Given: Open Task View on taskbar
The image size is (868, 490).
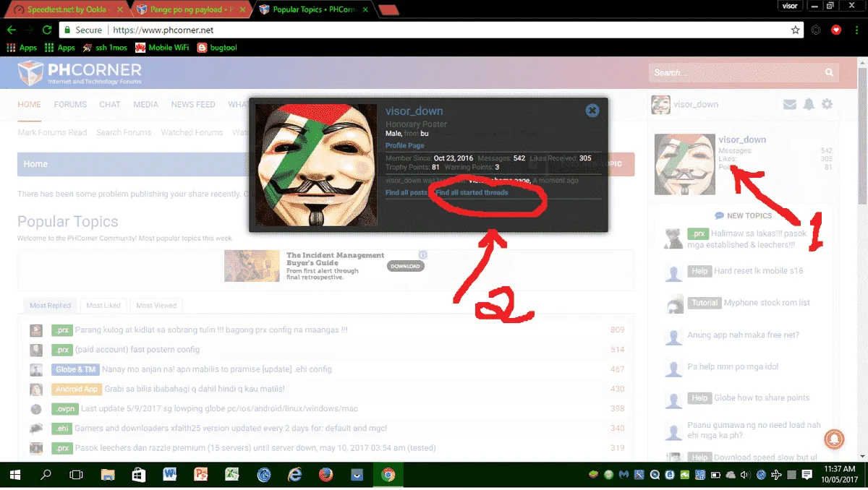Looking at the screenshot, I should [x=76, y=475].
